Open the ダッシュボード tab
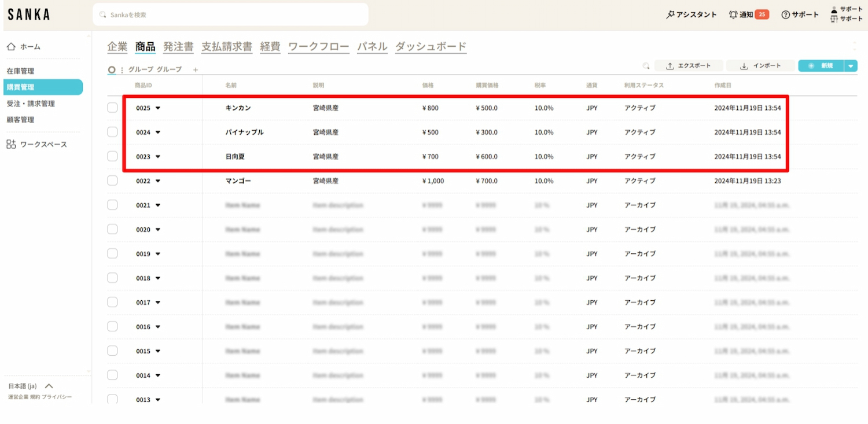868x424 pixels. point(431,47)
